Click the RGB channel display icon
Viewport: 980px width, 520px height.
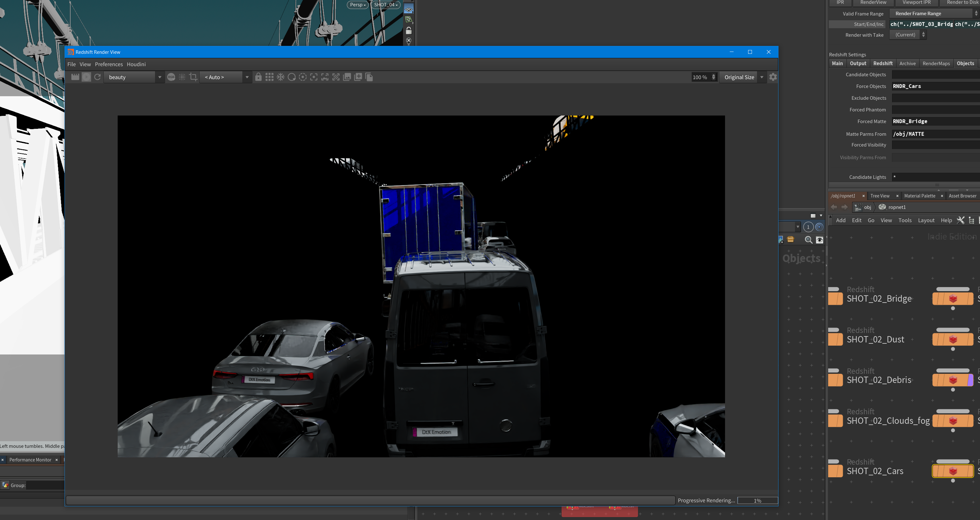(171, 77)
